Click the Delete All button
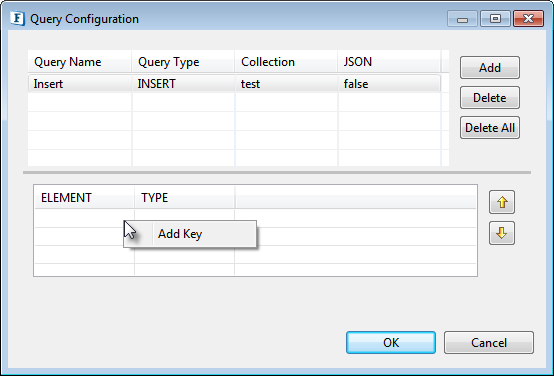 coord(490,128)
